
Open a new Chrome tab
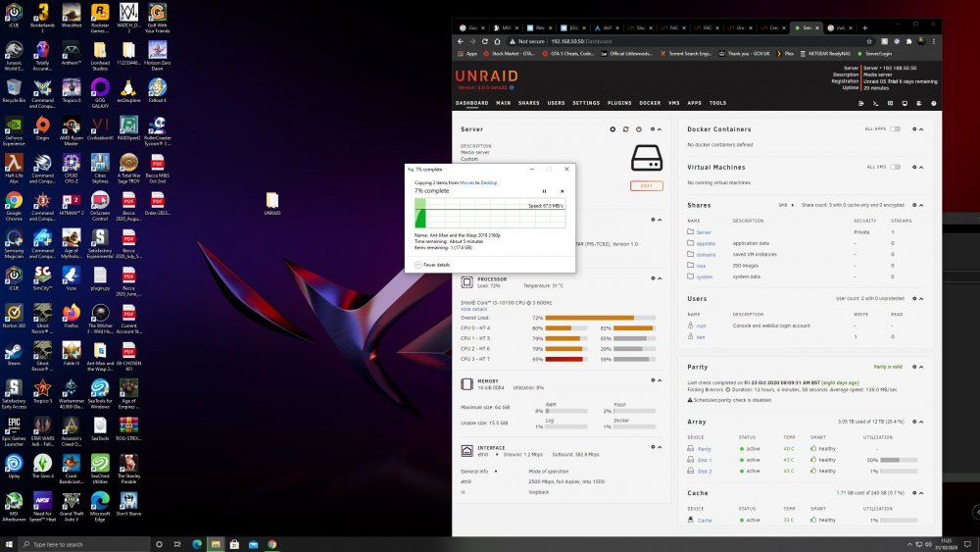(865, 27)
